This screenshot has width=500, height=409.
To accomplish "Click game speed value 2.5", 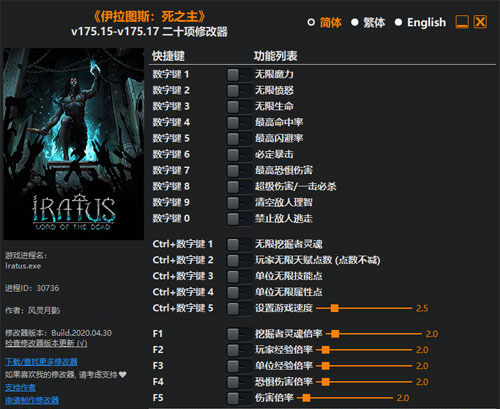I will click(x=422, y=308).
